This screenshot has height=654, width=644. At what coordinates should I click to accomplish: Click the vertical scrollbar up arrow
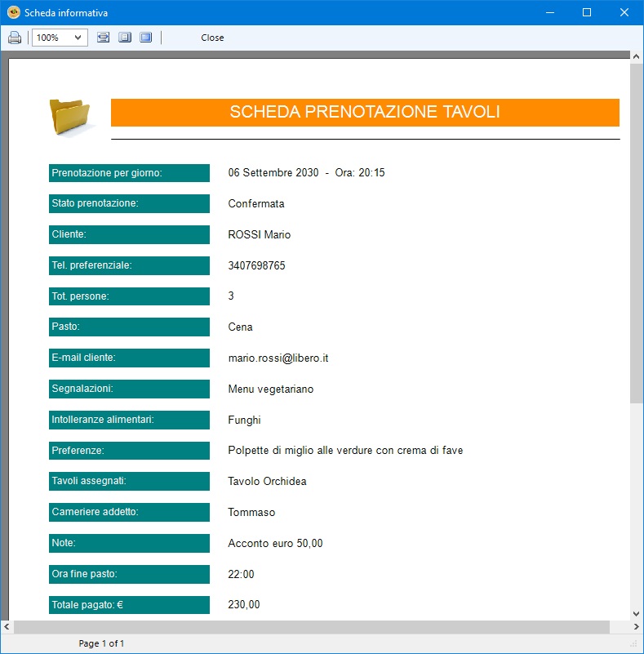point(636,56)
